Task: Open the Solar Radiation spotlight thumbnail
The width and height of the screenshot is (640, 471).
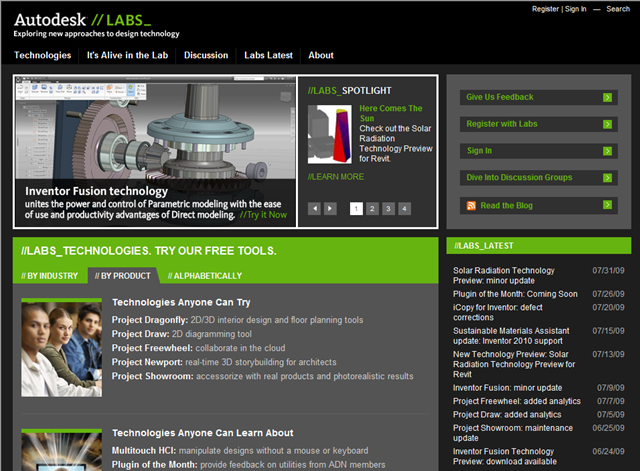Action: point(327,134)
